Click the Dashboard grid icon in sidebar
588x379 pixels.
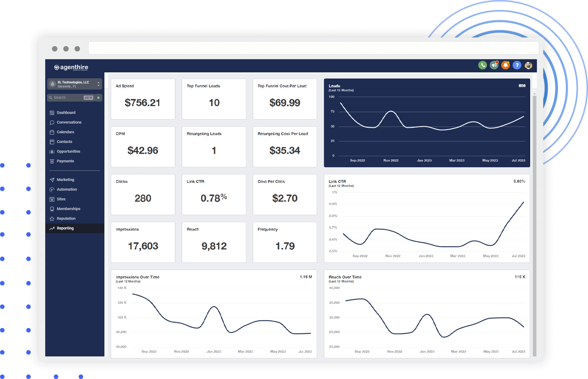click(x=52, y=112)
